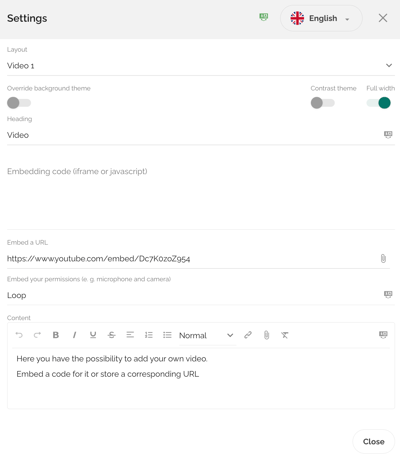This screenshot has width=400, height=465.
Task: Turn on Contrast theme switch
Action: [323, 103]
